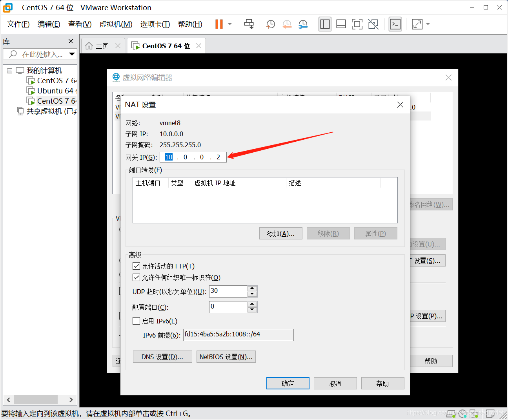Toggle the console view toolbar icon
Screen dimensions: 508x420
coord(395,24)
